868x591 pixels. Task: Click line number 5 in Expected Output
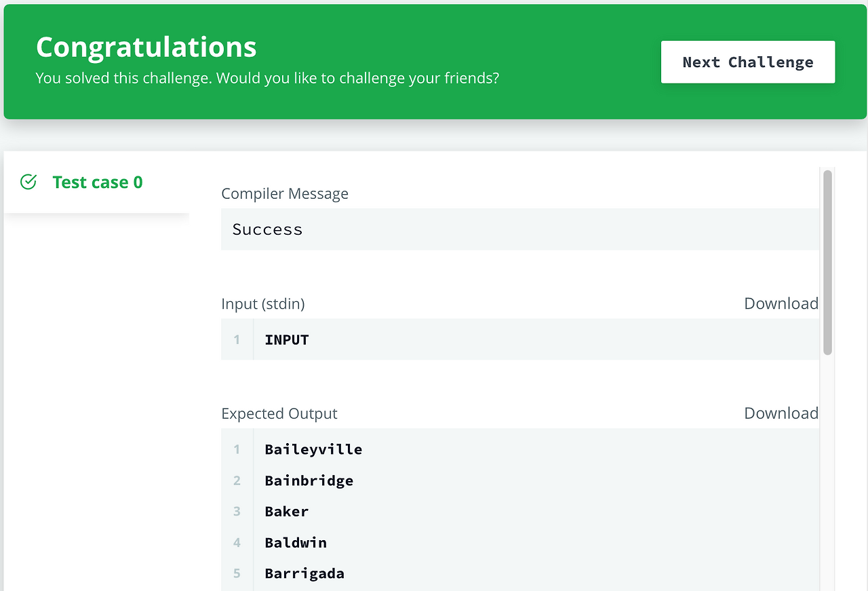tap(237, 573)
